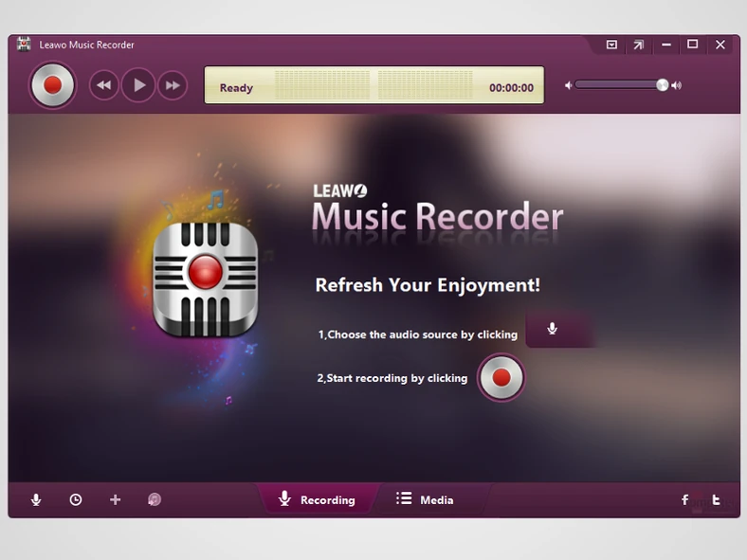Set volume to max via loud speaker icon

tap(676, 85)
